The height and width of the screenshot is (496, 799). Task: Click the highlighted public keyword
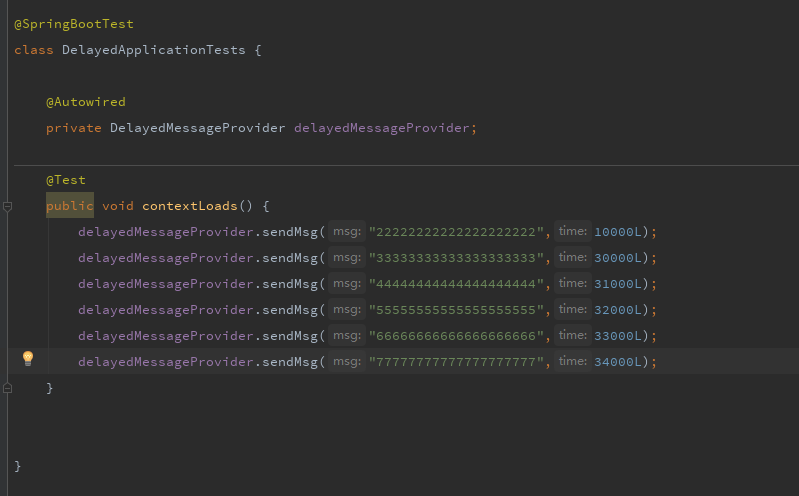70,206
